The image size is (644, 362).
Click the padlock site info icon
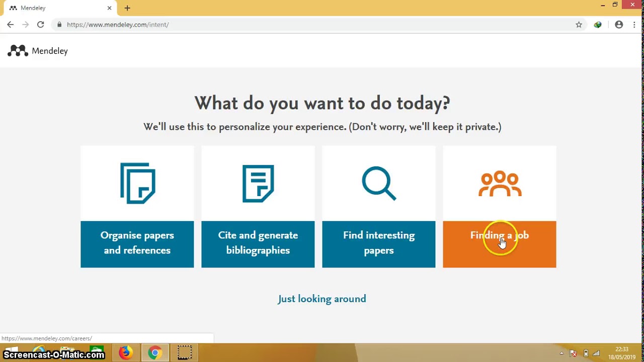[59, 24]
